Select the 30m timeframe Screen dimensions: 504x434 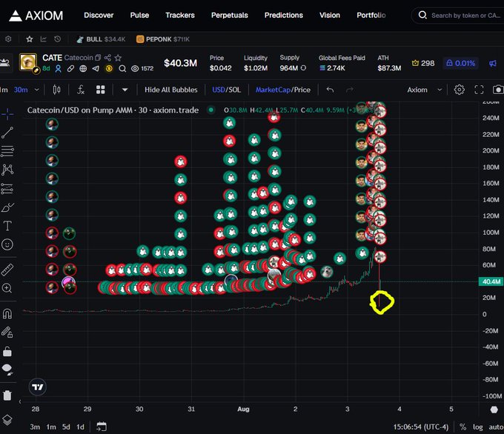(21, 90)
